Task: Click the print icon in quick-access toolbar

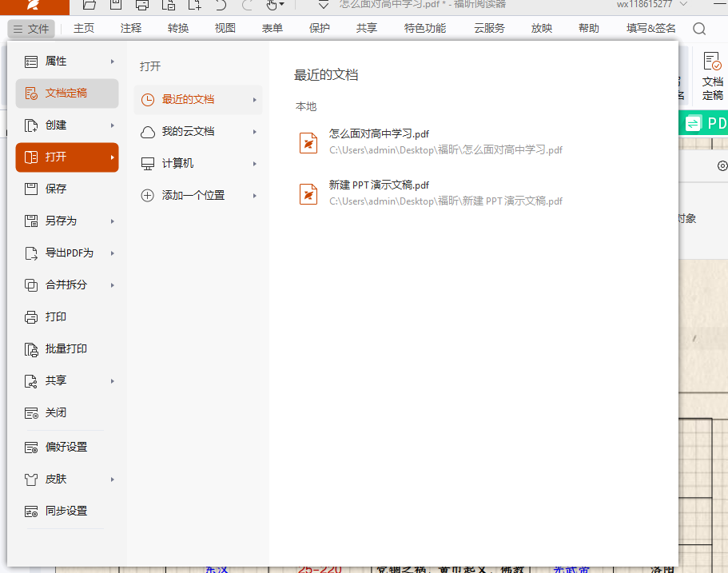Action: tap(141, 5)
